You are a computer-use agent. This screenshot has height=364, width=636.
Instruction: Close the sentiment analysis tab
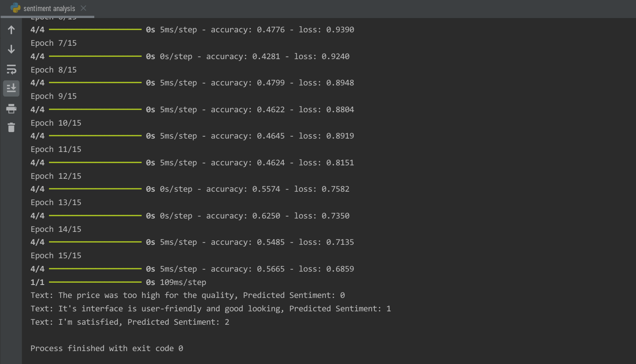tap(83, 8)
